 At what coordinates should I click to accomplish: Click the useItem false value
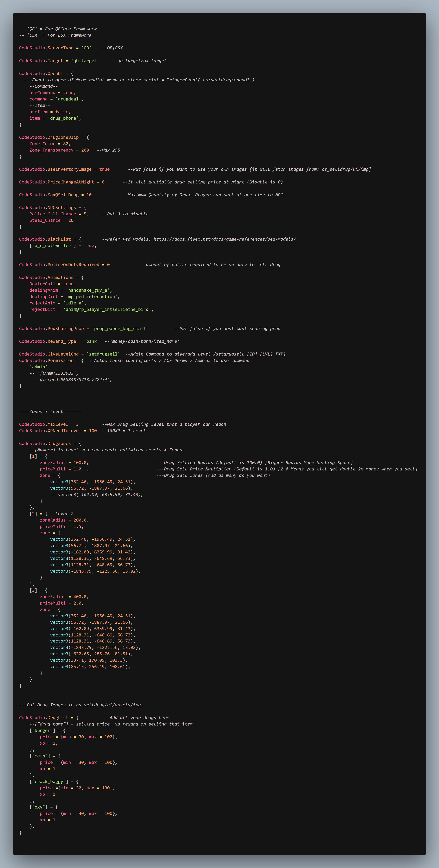pyautogui.click(x=62, y=112)
